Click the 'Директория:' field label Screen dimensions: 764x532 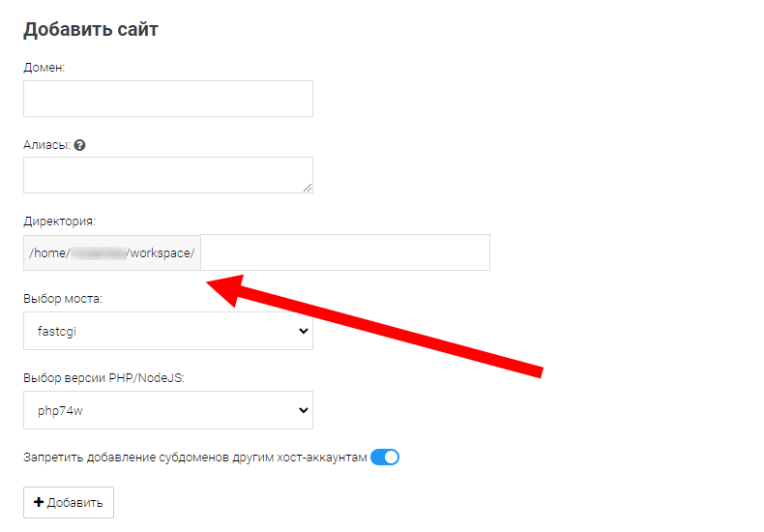59,222
